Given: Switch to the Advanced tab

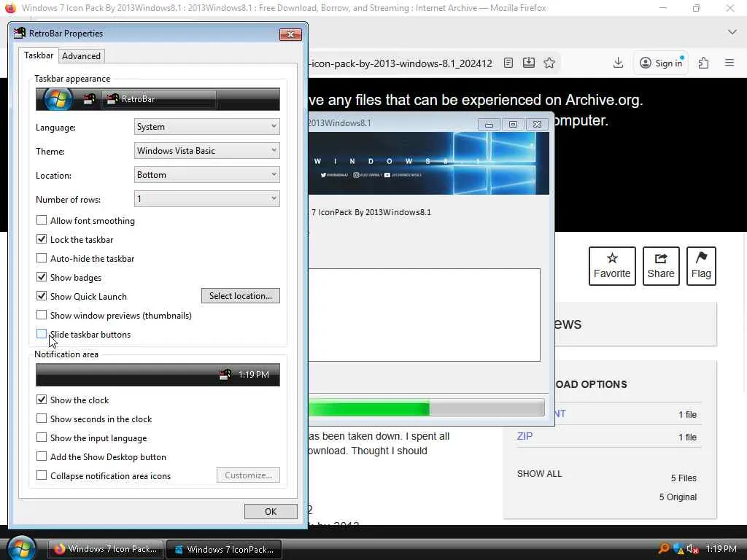Looking at the screenshot, I should tap(81, 55).
